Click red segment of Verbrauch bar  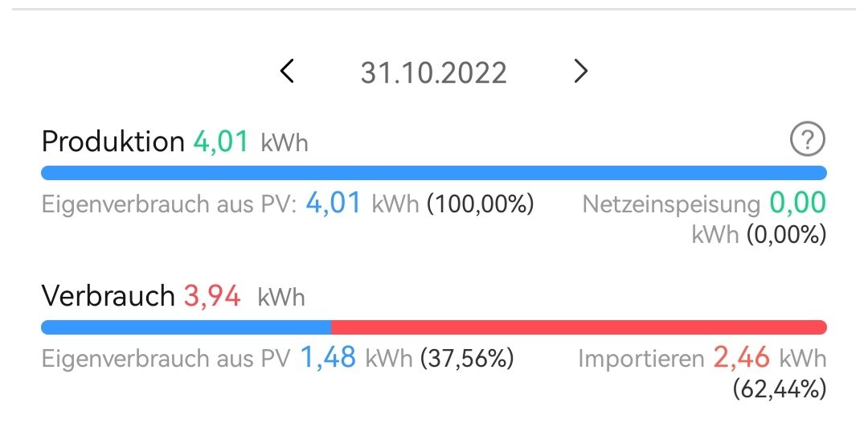[x=579, y=327]
